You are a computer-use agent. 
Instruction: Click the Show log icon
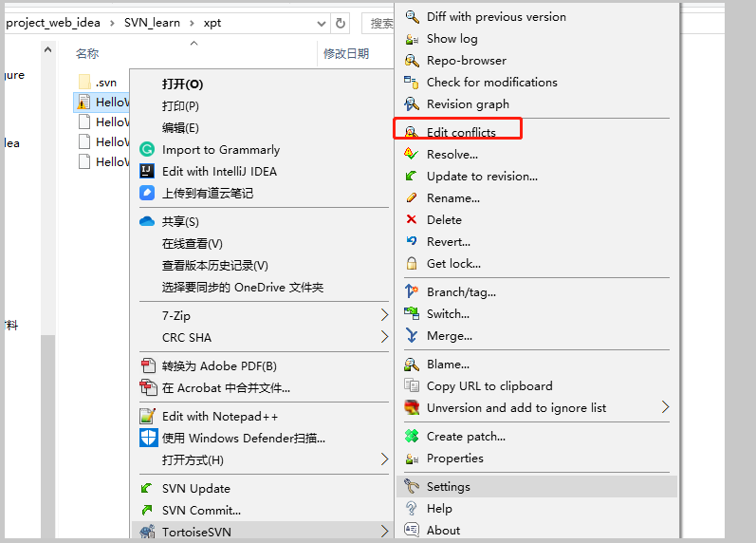(412, 39)
